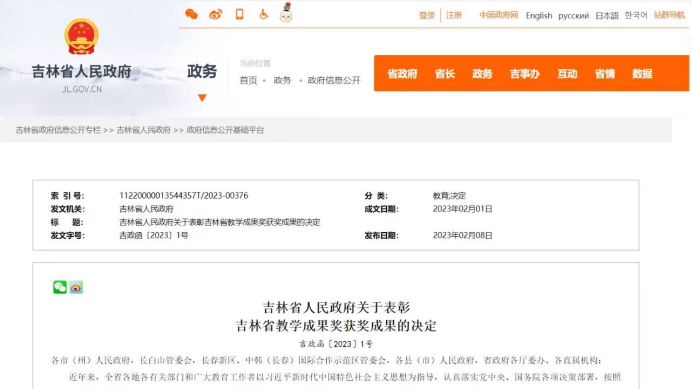Select index number 11220000013544357T/2023-00376
The image size is (692, 390).
[184, 195]
